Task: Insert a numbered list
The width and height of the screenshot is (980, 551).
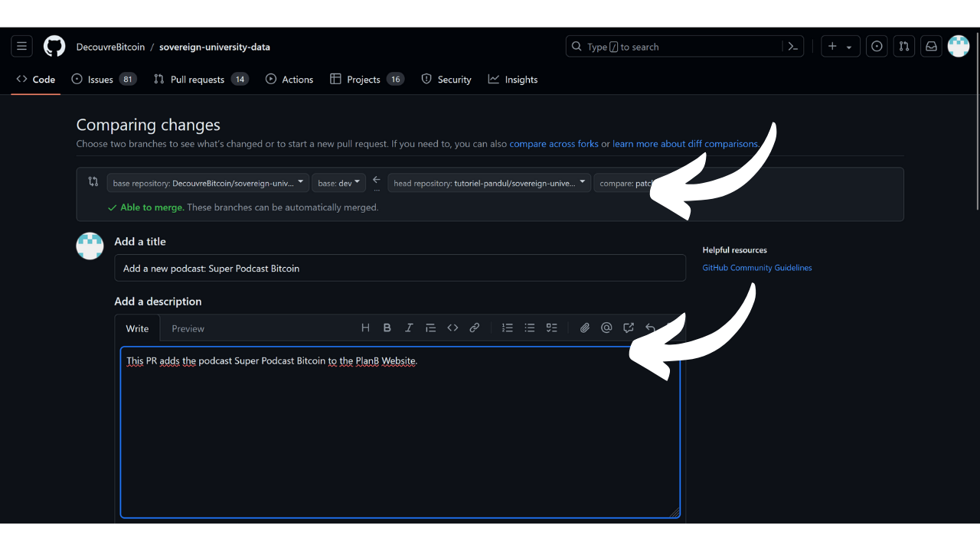Action: click(508, 328)
